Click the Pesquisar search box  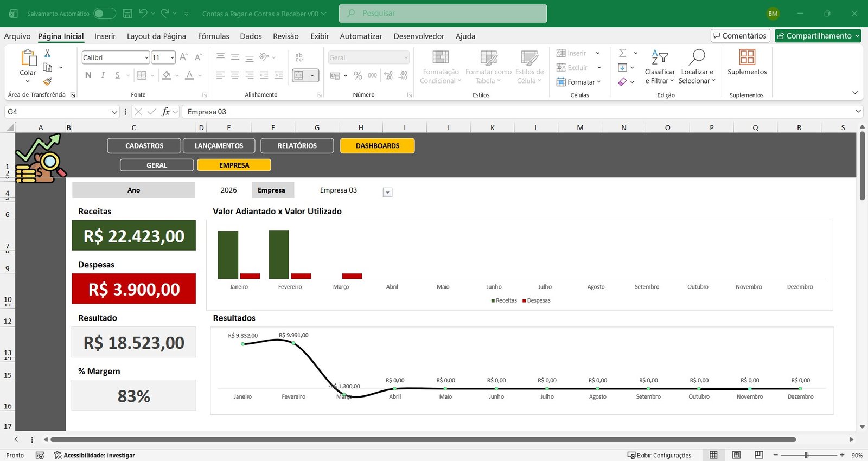click(x=443, y=14)
